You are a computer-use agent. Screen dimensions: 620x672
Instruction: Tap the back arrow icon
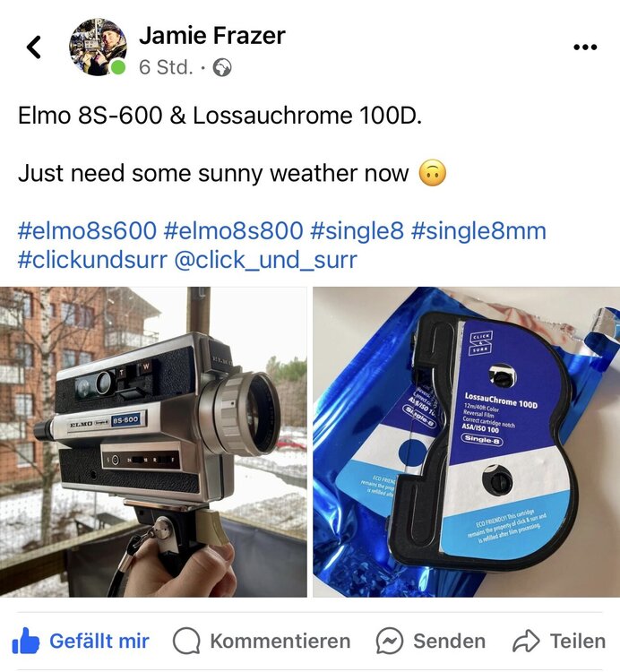click(x=34, y=47)
